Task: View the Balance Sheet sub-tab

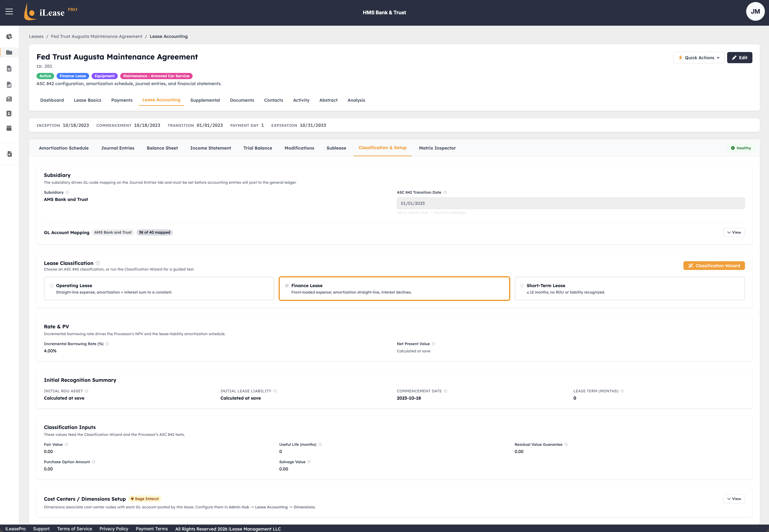Action: click(162, 148)
